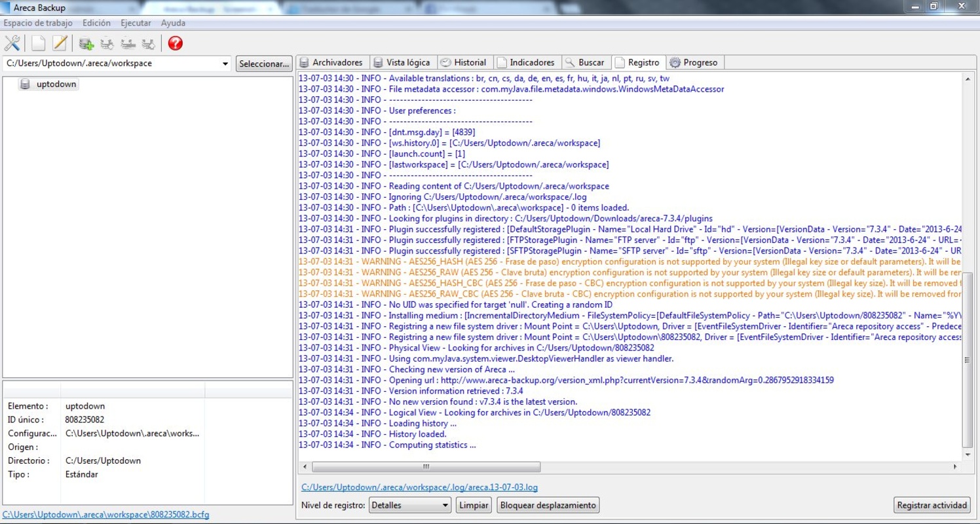Viewport: 980px width, 524px height.
Task: Select the uptodown target in the tree
Action: (56, 84)
